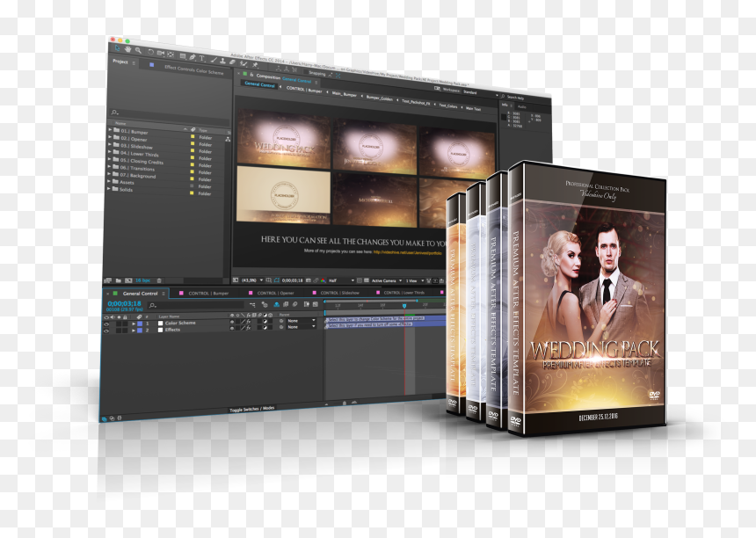This screenshot has height=538, width=756.
Task: Select the Clone Stamp tool
Action: click(222, 61)
